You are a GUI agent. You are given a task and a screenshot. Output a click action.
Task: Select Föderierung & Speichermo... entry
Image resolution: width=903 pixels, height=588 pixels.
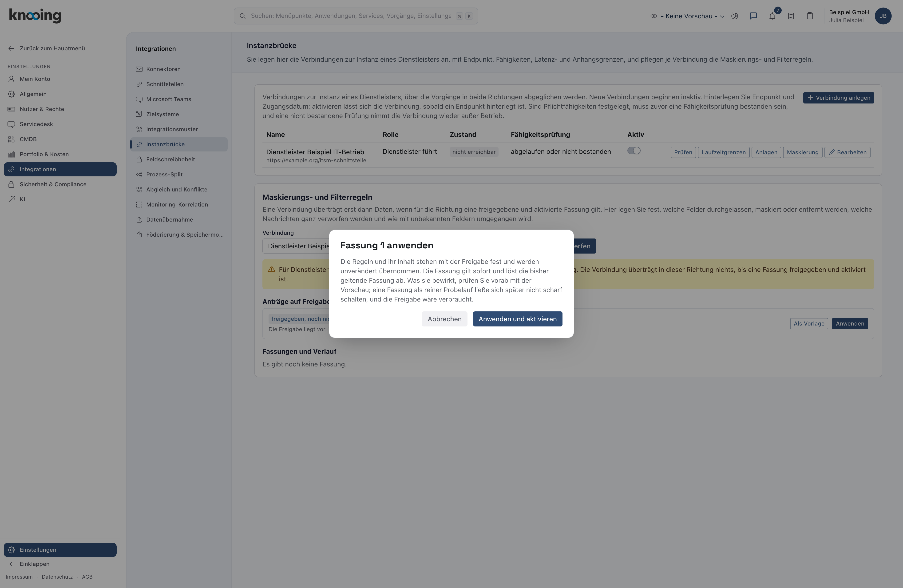179,234
